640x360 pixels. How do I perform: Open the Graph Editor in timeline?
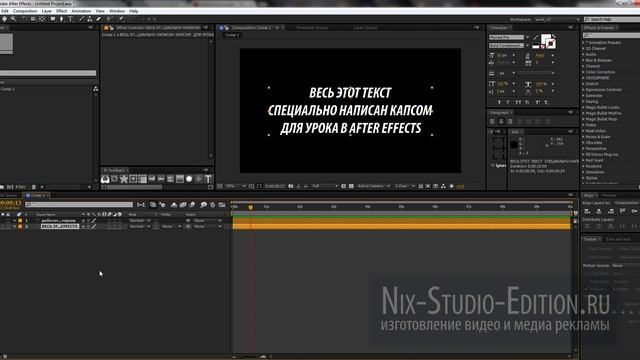click(222, 205)
